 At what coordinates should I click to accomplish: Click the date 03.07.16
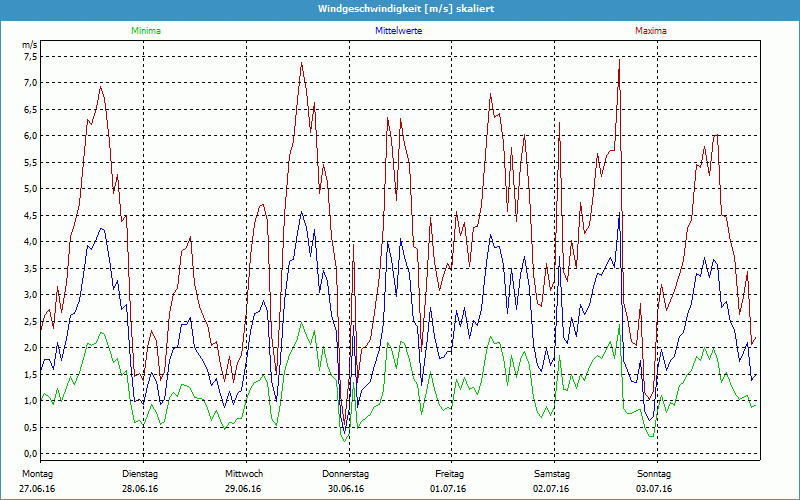pos(654,489)
